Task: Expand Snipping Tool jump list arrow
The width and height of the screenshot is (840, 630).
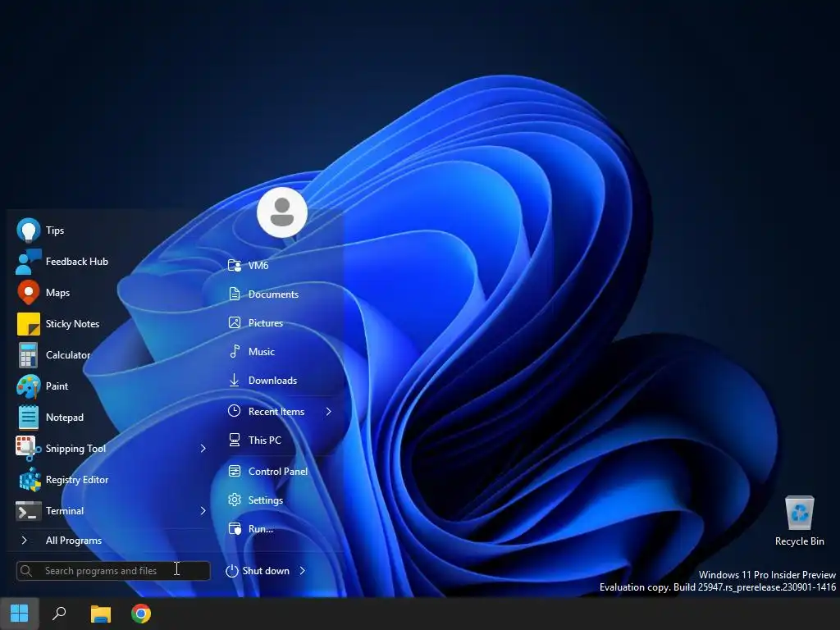Action: coord(203,449)
